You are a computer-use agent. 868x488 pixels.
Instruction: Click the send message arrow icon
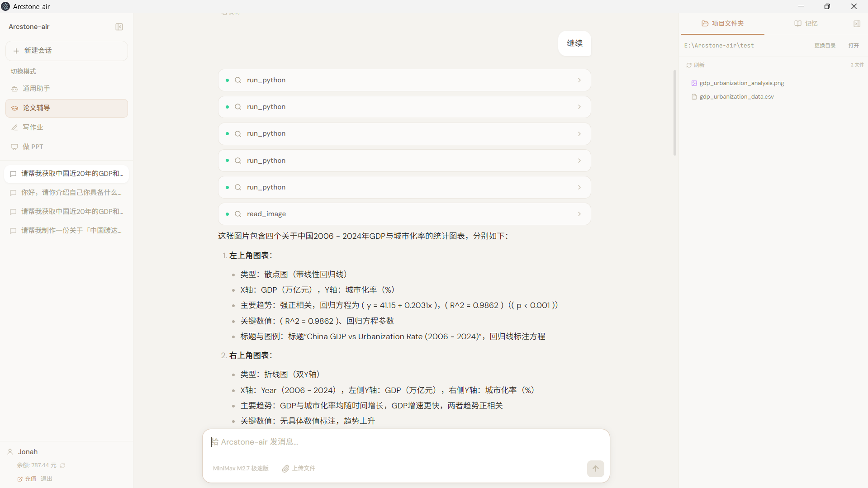tap(595, 469)
